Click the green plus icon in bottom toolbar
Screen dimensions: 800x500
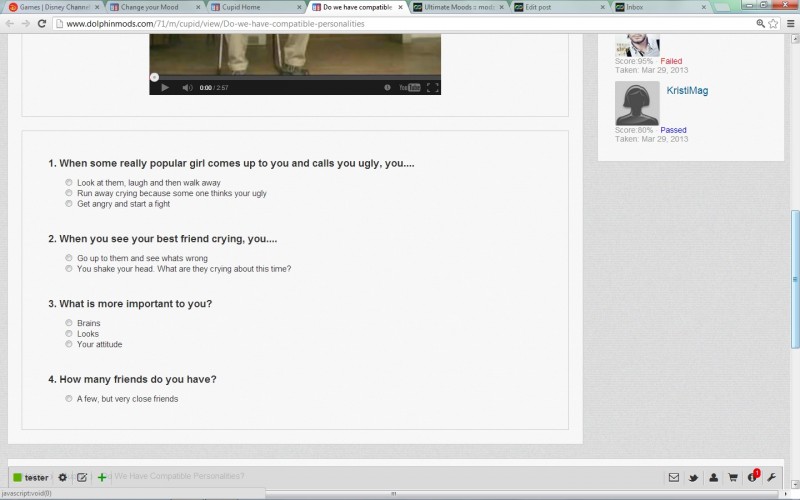[x=102, y=478]
